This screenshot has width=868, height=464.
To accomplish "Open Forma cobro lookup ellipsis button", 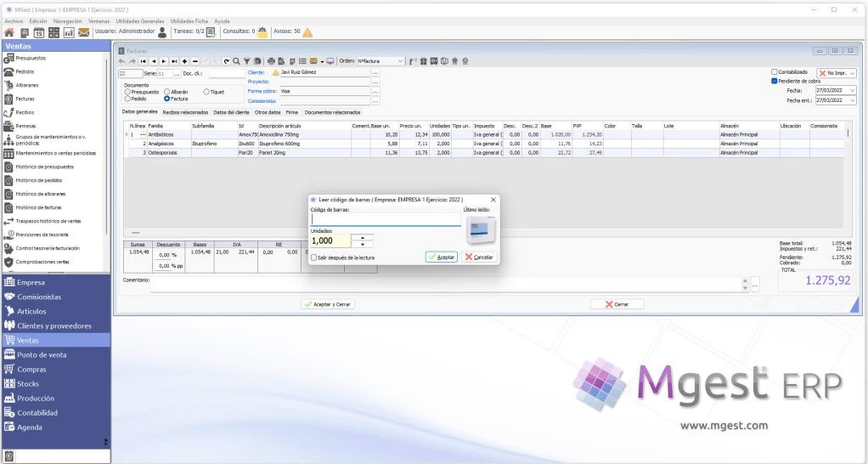I will pos(375,92).
